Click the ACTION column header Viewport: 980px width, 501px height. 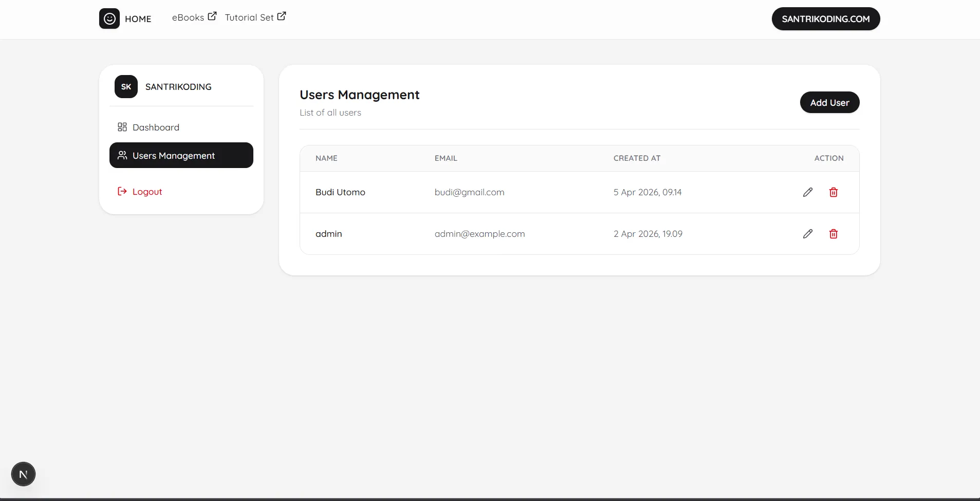(829, 158)
